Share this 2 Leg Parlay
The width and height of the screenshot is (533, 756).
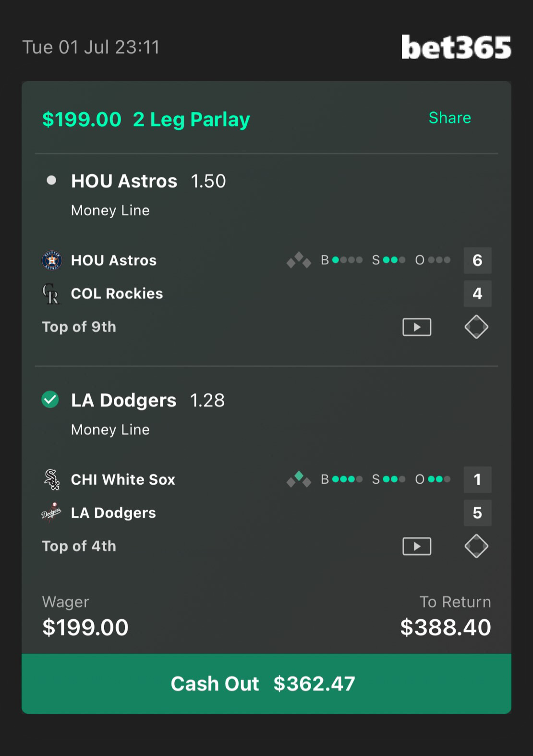(449, 118)
